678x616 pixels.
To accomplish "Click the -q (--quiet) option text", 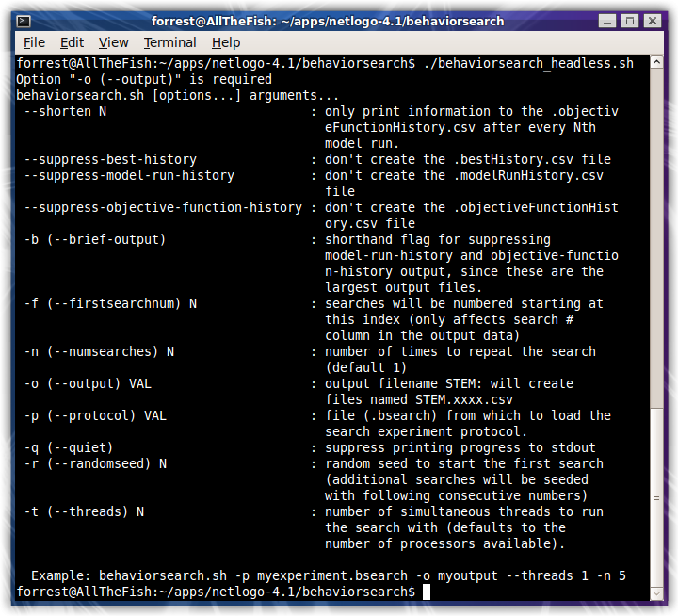I will click(69, 447).
